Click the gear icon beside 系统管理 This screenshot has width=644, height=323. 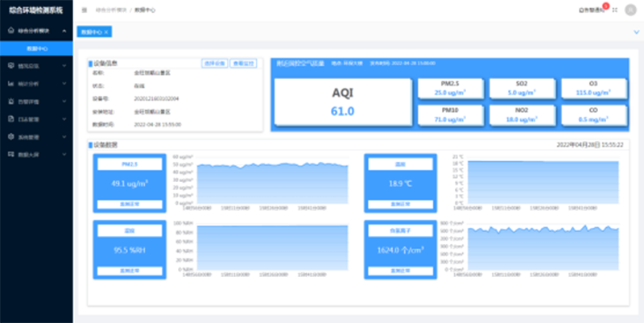9,136
